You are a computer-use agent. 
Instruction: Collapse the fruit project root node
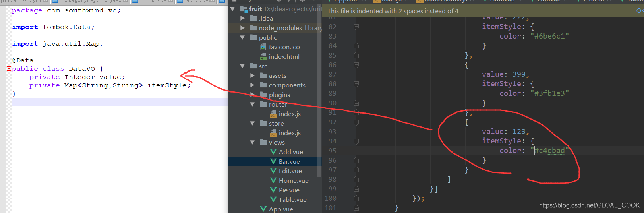[233, 9]
